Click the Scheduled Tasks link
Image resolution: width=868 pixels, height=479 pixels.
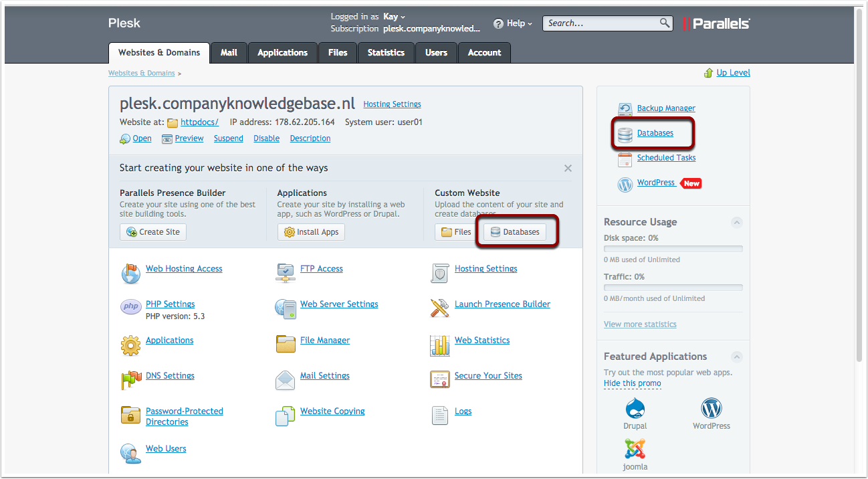tap(666, 158)
